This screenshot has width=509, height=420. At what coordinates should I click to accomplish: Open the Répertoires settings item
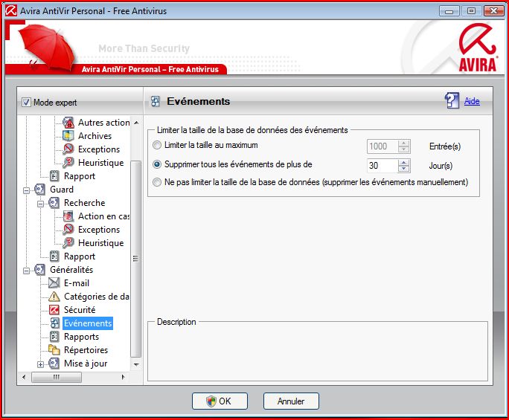[x=86, y=350]
